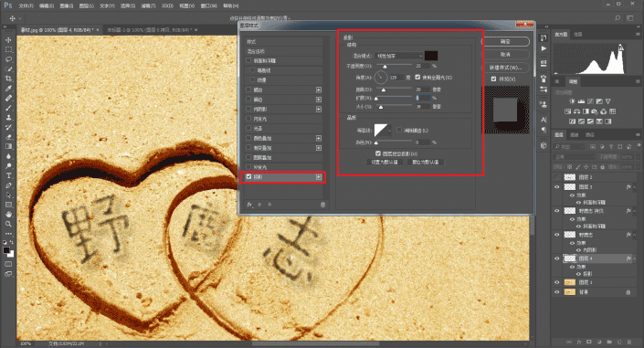The height and width of the screenshot is (348, 644).
Task: Add a Brightness/Contrast adjustment
Action: pyautogui.click(x=572, y=101)
